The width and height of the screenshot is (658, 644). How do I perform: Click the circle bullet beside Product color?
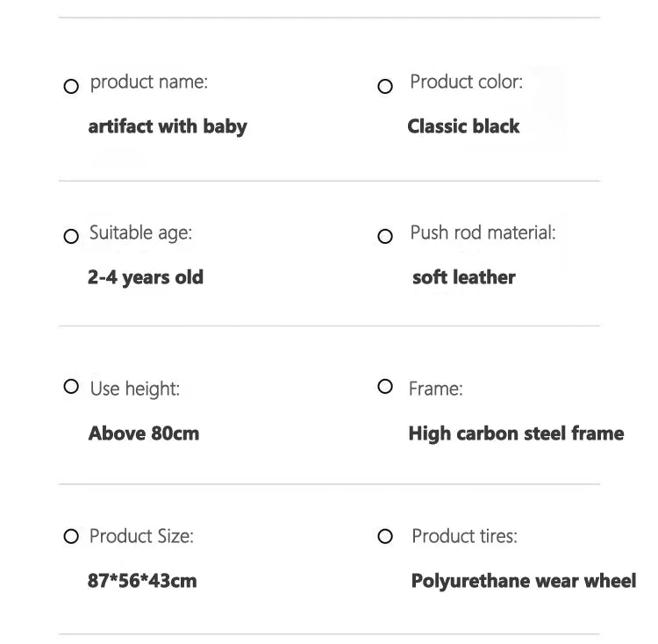tap(385, 87)
